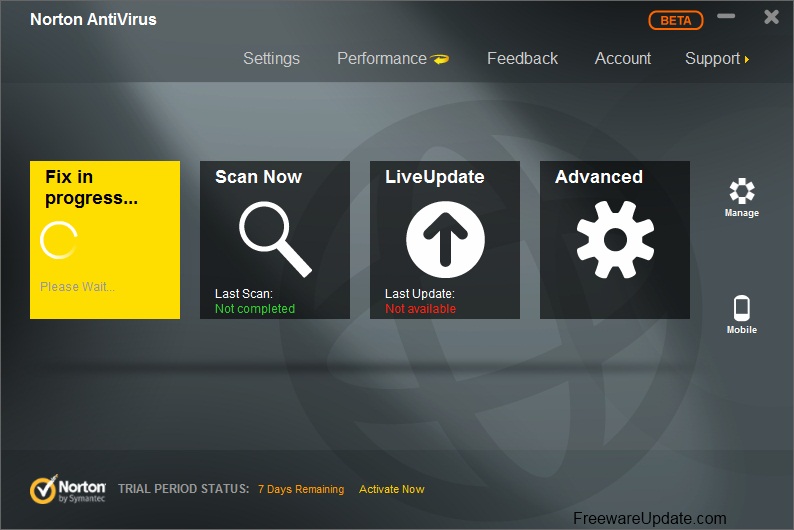
Task: Click the Scan Now magnifying glass icon
Action: pyautogui.click(x=275, y=239)
